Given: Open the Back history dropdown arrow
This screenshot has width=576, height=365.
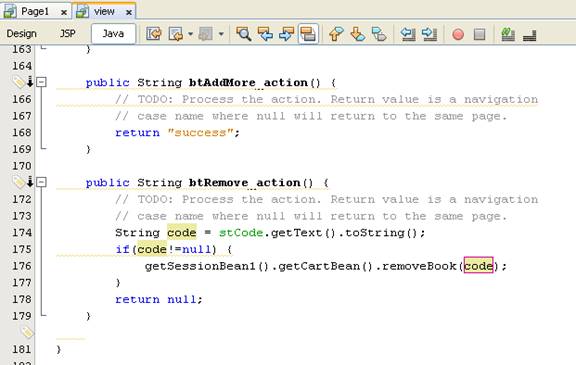Looking at the screenshot, I should pyautogui.click(x=190, y=34).
